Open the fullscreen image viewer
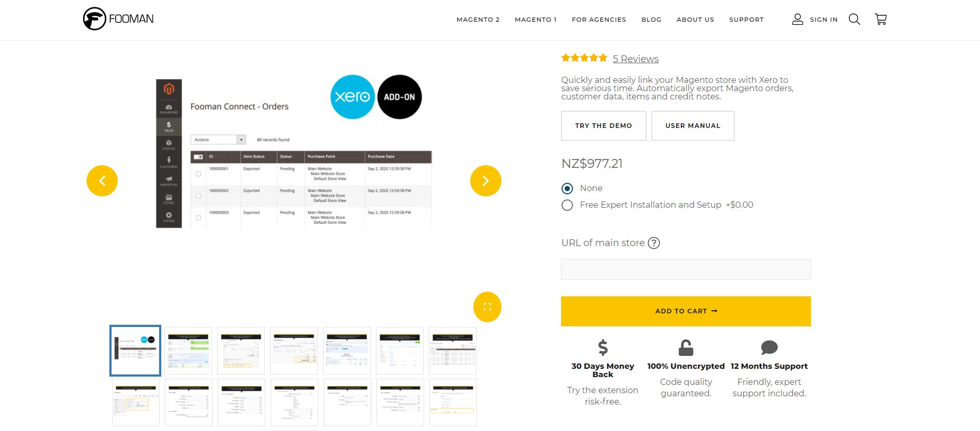The height and width of the screenshot is (431, 980). (x=487, y=307)
